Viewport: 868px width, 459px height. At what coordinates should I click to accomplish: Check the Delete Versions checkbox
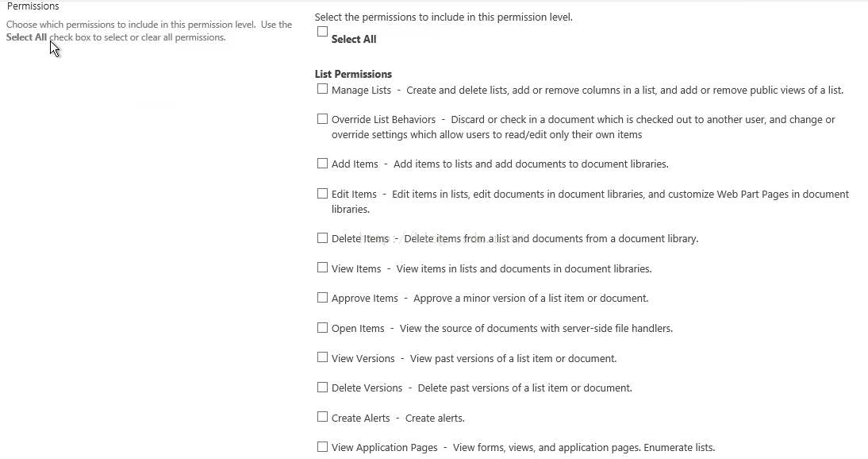pos(322,387)
